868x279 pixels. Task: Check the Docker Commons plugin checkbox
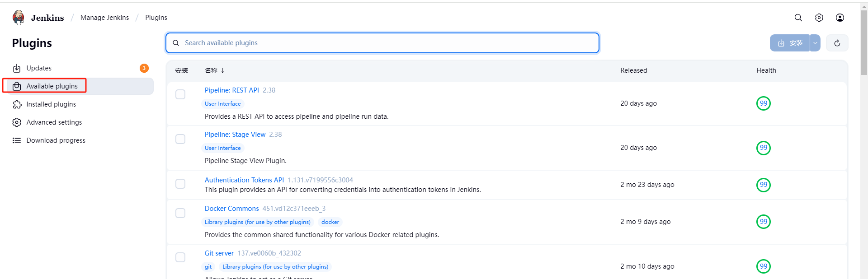(x=180, y=213)
